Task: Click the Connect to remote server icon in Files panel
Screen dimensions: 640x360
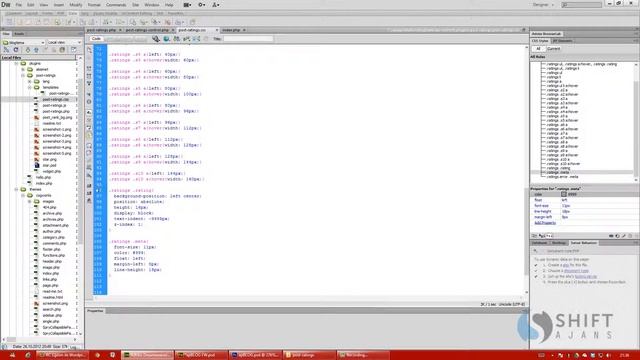Action: pos(7,50)
